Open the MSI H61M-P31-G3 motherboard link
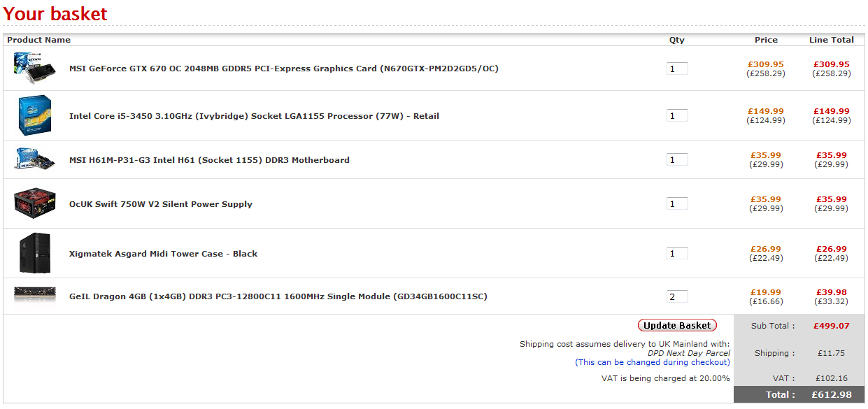The width and height of the screenshot is (868, 409). pos(209,160)
